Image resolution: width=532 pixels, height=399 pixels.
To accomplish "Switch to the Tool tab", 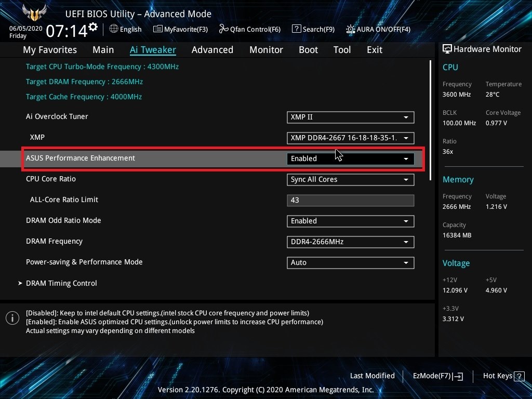I will [x=342, y=49].
